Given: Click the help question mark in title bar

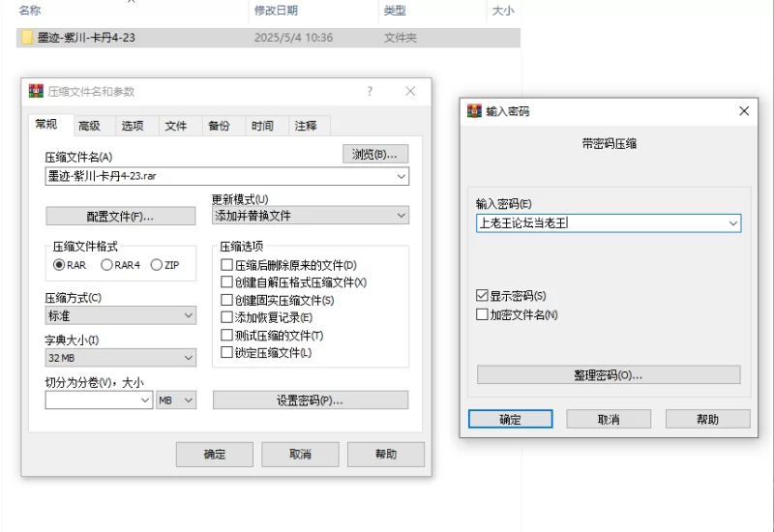Looking at the screenshot, I should click(370, 91).
